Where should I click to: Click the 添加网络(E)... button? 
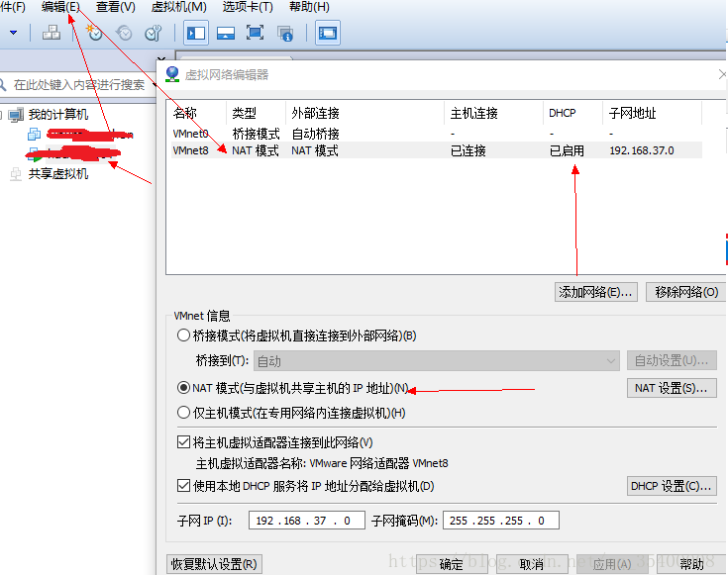point(595,292)
